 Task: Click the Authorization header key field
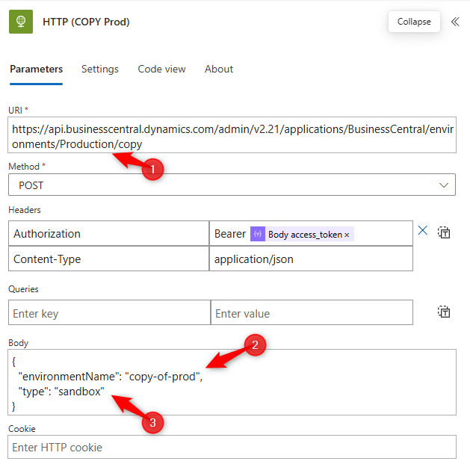[108, 233]
